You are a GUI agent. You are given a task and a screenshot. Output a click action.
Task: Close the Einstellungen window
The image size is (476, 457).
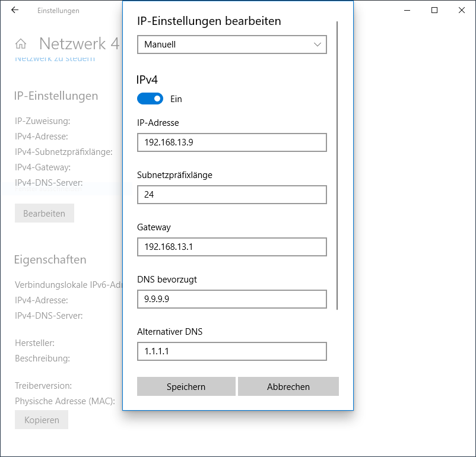[462, 10]
